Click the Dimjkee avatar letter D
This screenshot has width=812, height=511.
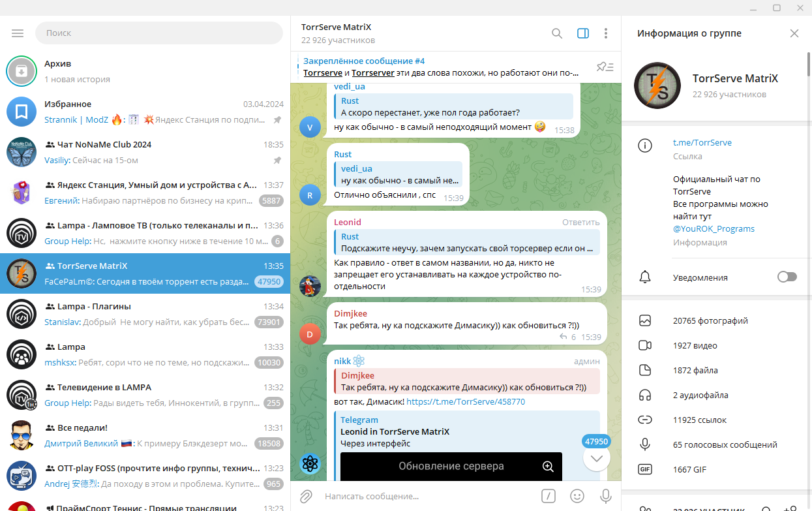click(310, 334)
